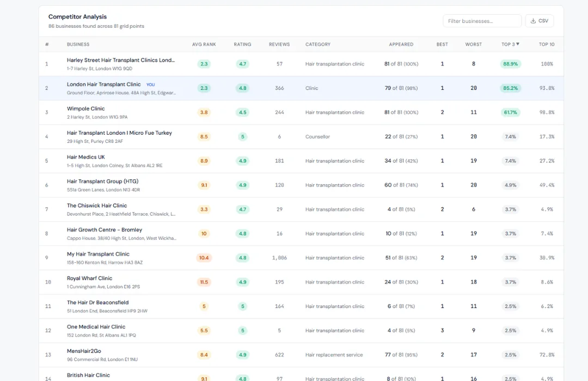Click the 96 Commercial Rd address
This screenshot has width=588, height=381.
102,360
